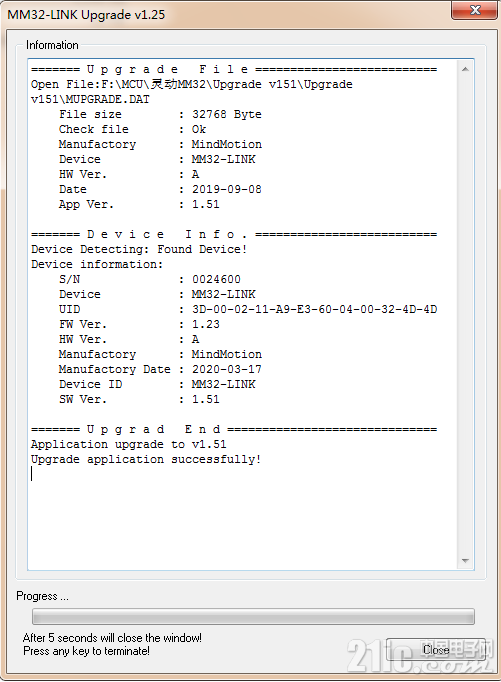This screenshot has height=682, width=501.
Task: Click the MM32-LINK Upgrade v1.25 title bar
Action: coord(226,14)
